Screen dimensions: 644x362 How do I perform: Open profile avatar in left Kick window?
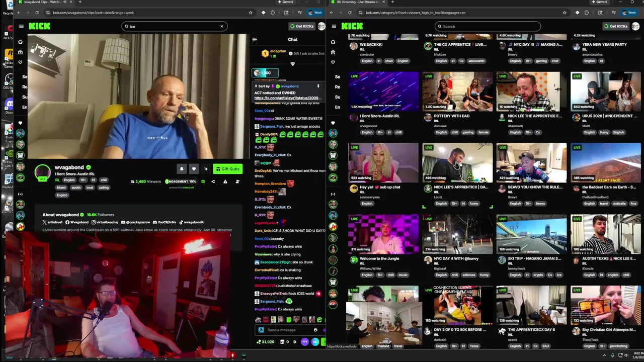coord(321,26)
